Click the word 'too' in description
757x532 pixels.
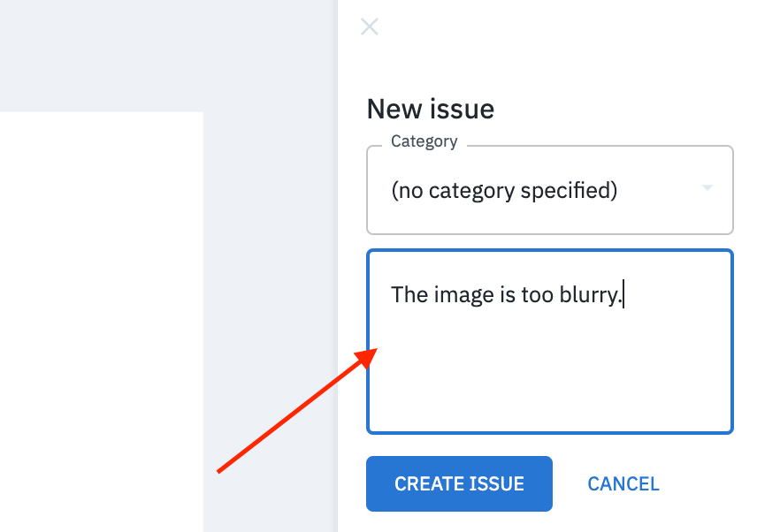click(537, 294)
